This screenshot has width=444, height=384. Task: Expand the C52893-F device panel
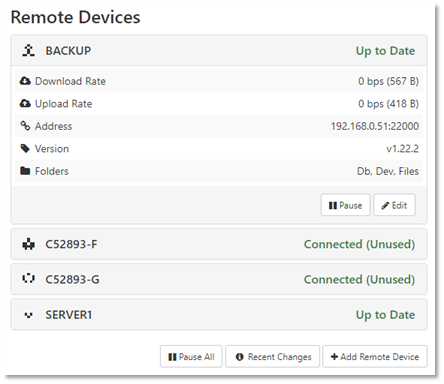click(219, 244)
